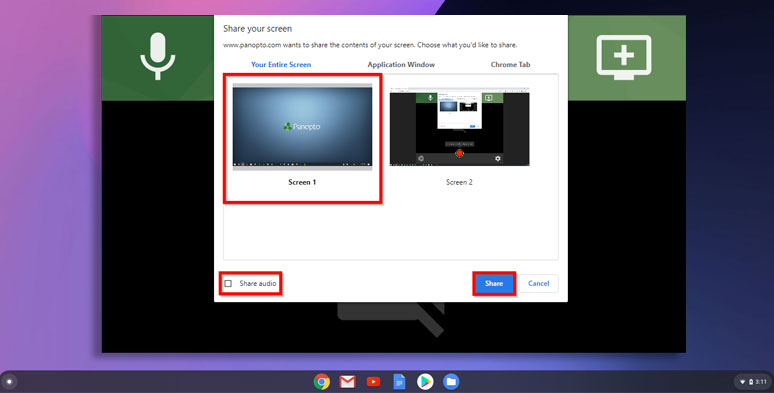Viewport: 774px width, 393px height.
Task: Open Gmail from the shelf
Action: coord(348,382)
